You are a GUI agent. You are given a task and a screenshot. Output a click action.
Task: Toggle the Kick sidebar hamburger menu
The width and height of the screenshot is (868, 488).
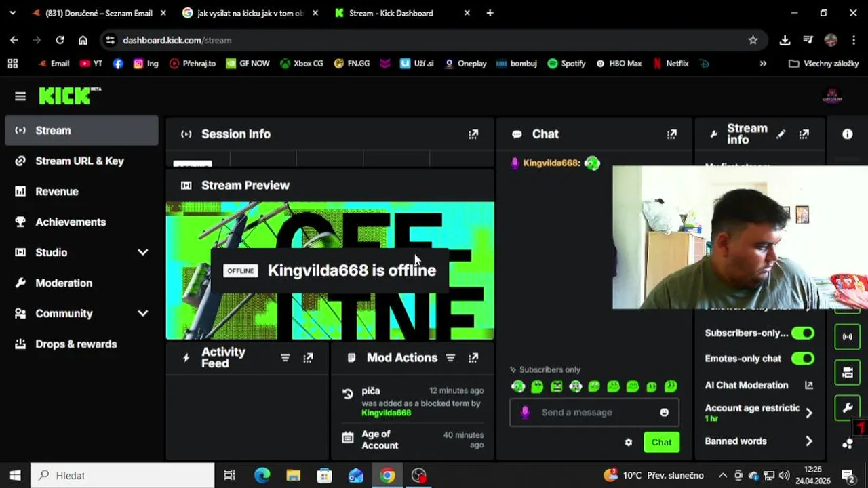(20, 96)
